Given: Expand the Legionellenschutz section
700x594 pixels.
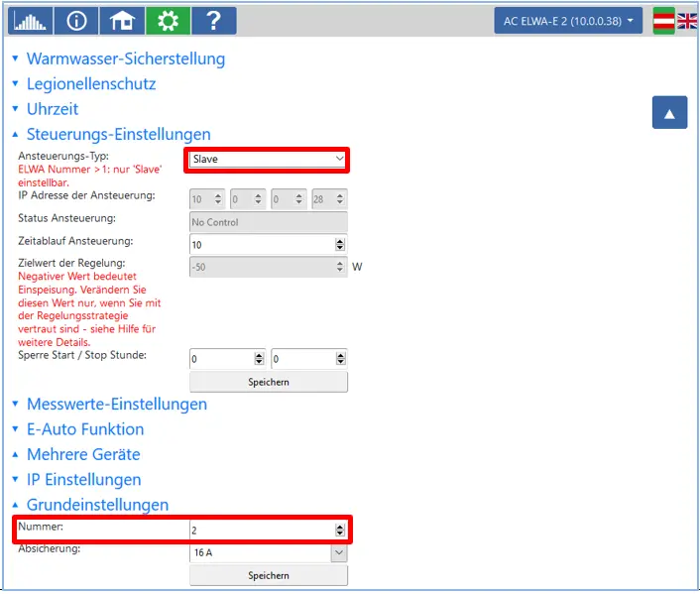Looking at the screenshot, I should pyautogui.click(x=91, y=84).
